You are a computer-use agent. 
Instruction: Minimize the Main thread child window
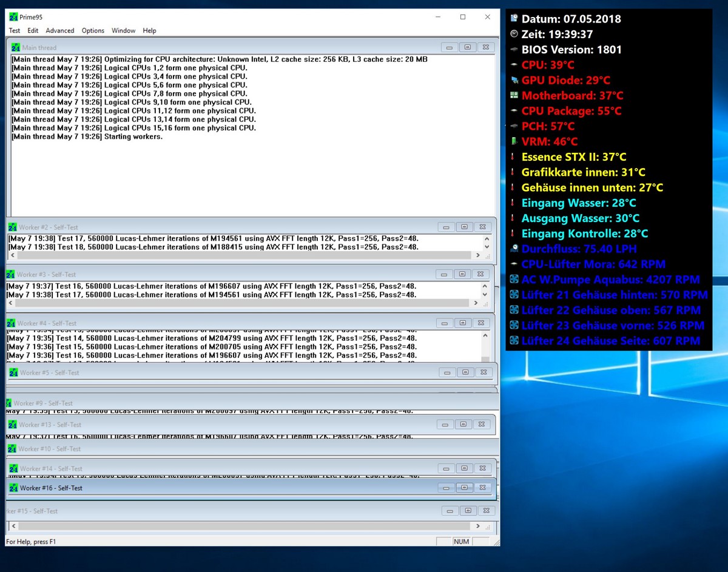[x=449, y=47]
